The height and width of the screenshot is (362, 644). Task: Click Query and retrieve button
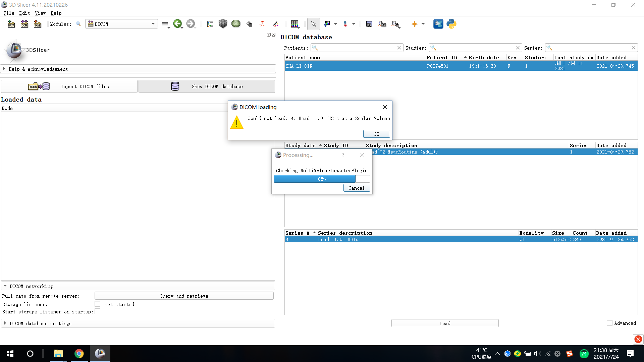point(184,296)
